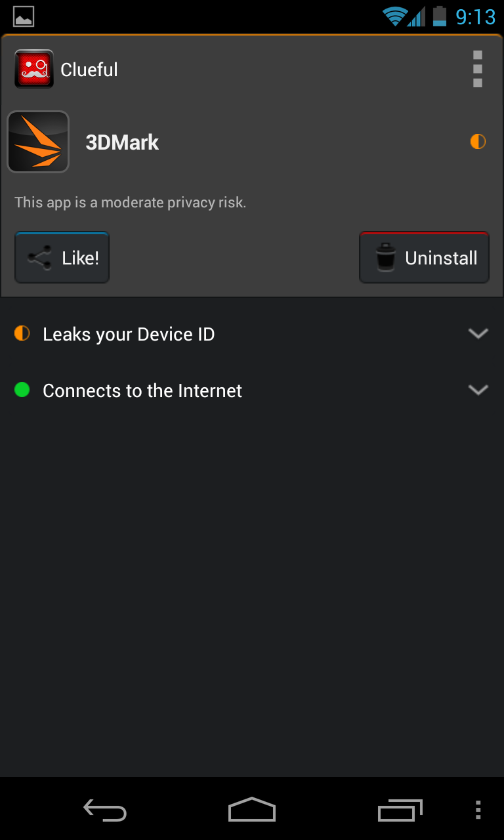Tap the green dot beside Connects to the Internet
The height and width of the screenshot is (840, 504).
point(22,390)
